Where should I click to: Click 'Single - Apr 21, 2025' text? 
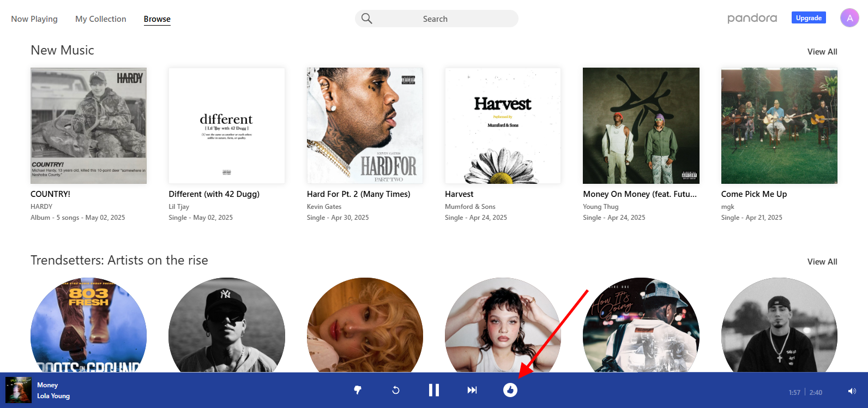[x=752, y=218]
